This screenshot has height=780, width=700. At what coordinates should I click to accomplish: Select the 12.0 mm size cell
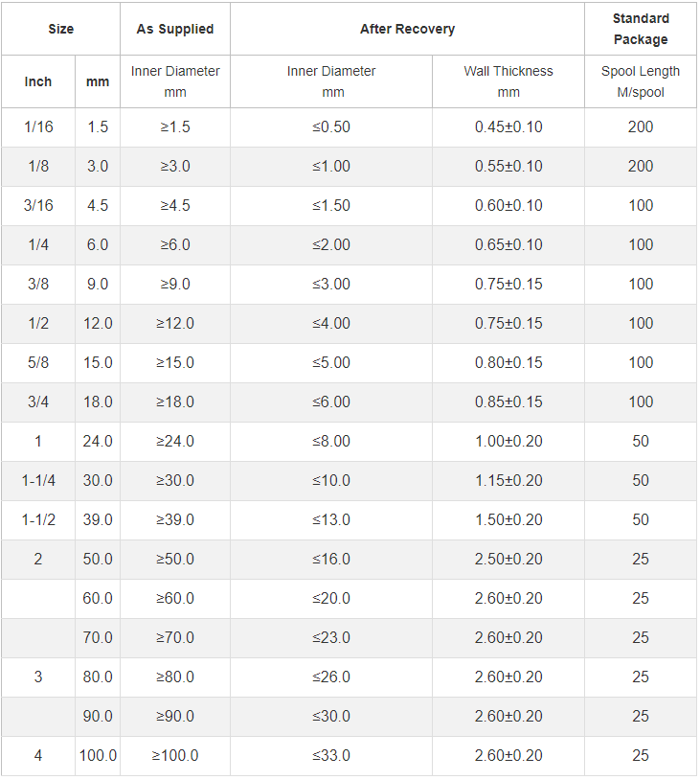pos(98,323)
